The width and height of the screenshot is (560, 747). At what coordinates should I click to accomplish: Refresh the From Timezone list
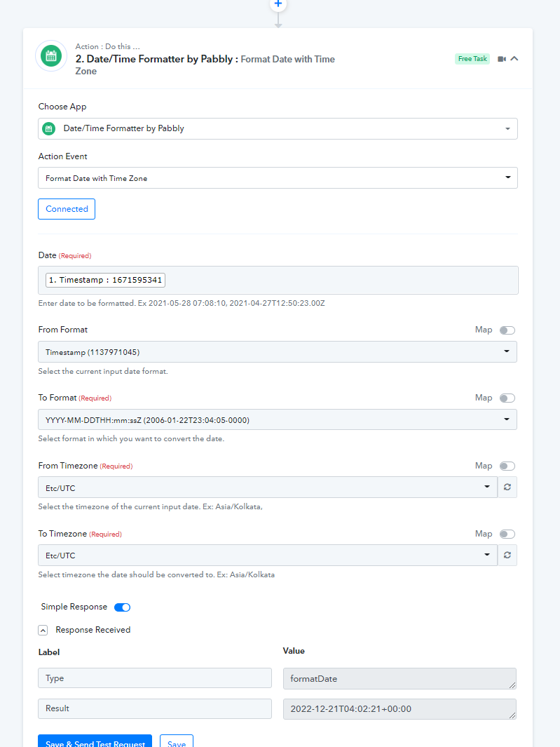[x=507, y=487]
